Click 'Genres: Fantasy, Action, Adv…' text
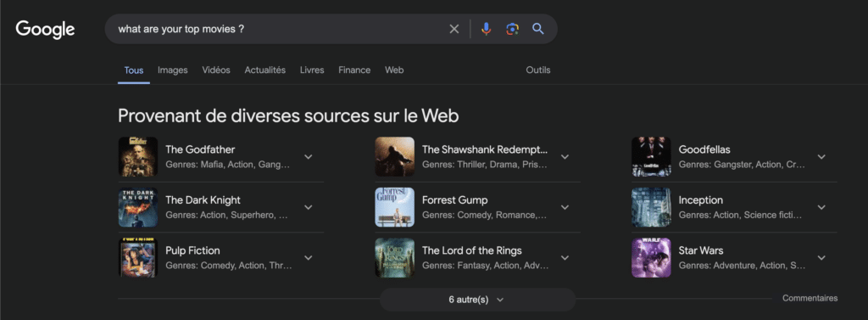868x320 pixels. pos(486,266)
